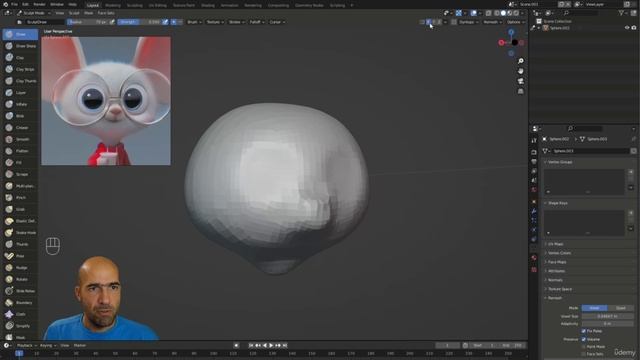The width and height of the screenshot is (640, 360).
Task: Select the Draw Sharp brush
Action: (x=20, y=46)
